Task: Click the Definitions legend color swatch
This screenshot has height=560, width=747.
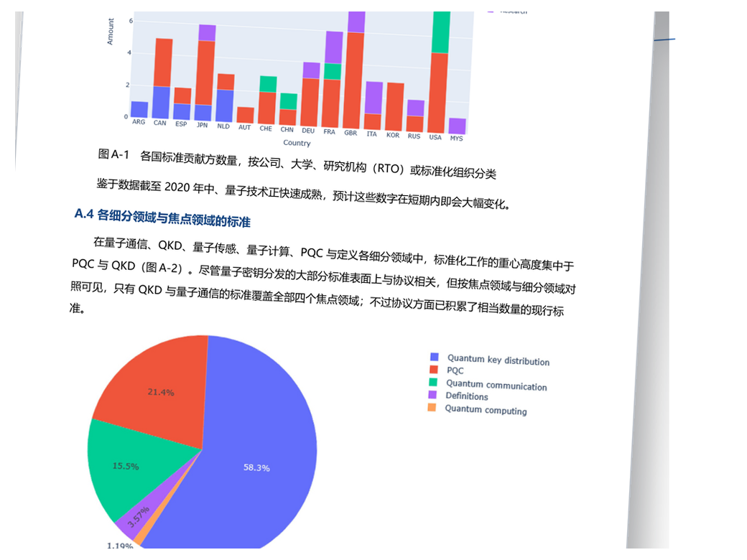Action: click(432, 394)
